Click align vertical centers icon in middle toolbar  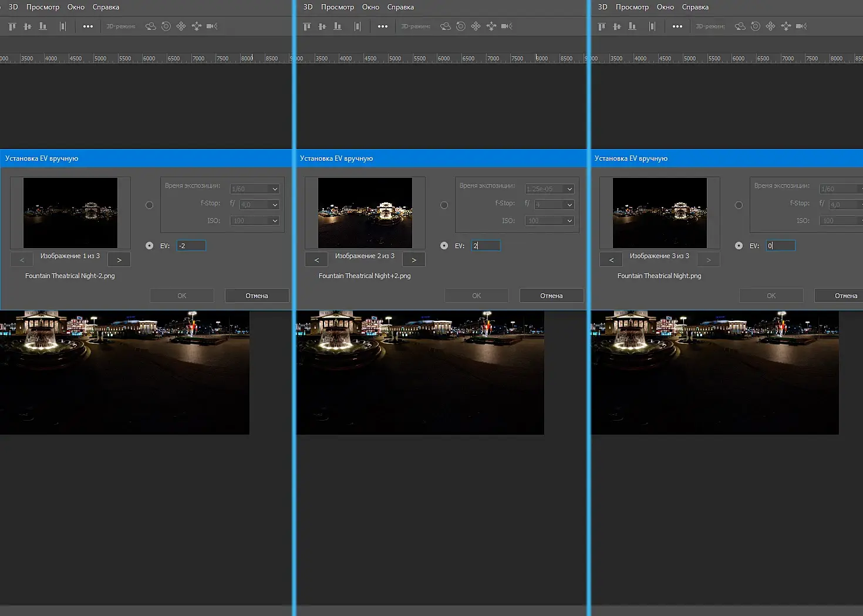click(x=322, y=26)
